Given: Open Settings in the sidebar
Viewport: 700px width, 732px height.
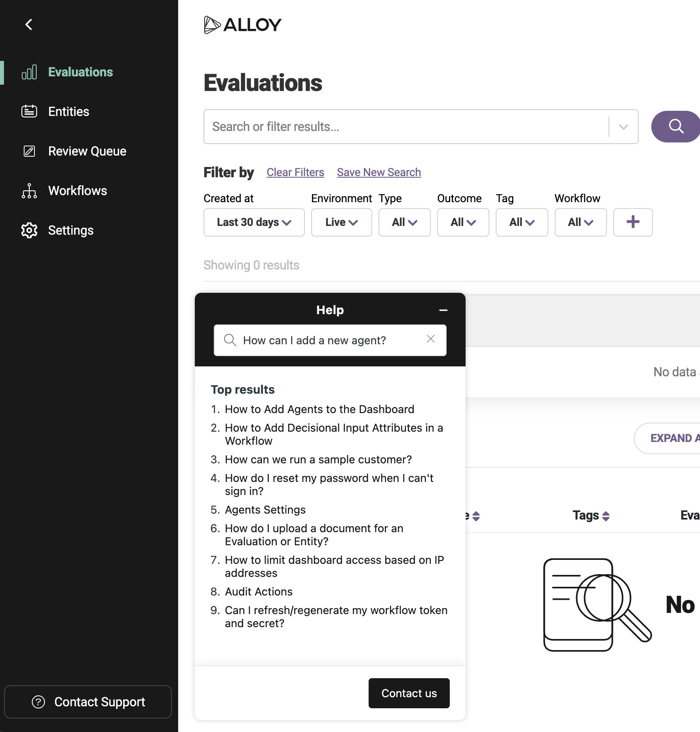Looking at the screenshot, I should pos(71,230).
